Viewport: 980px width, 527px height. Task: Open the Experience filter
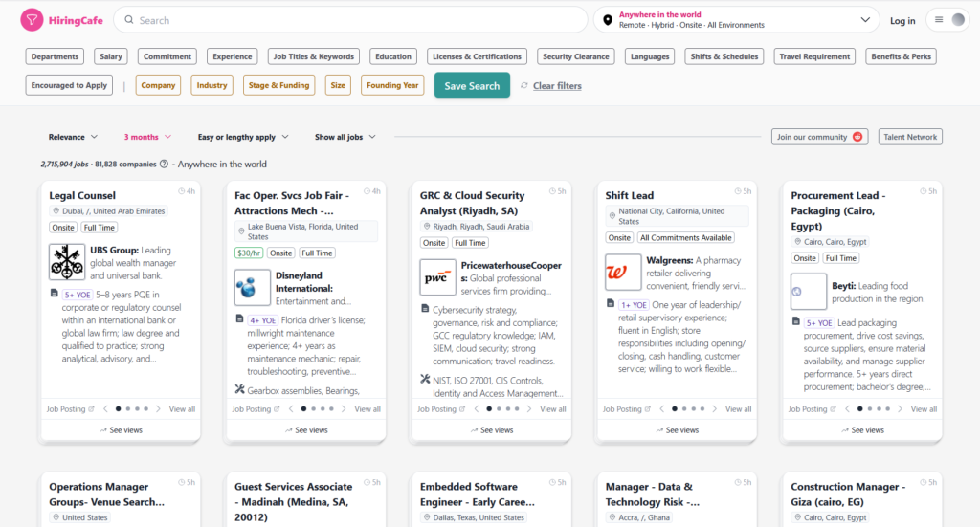[232, 56]
